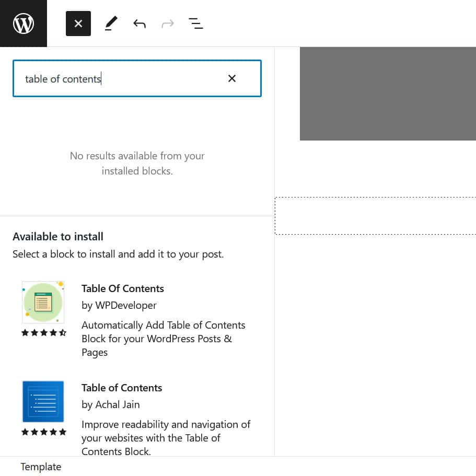This screenshot has width=476, height=476.
Task: Click the five-star rating under Achal Jain block
Action: (x=44, y=432)
